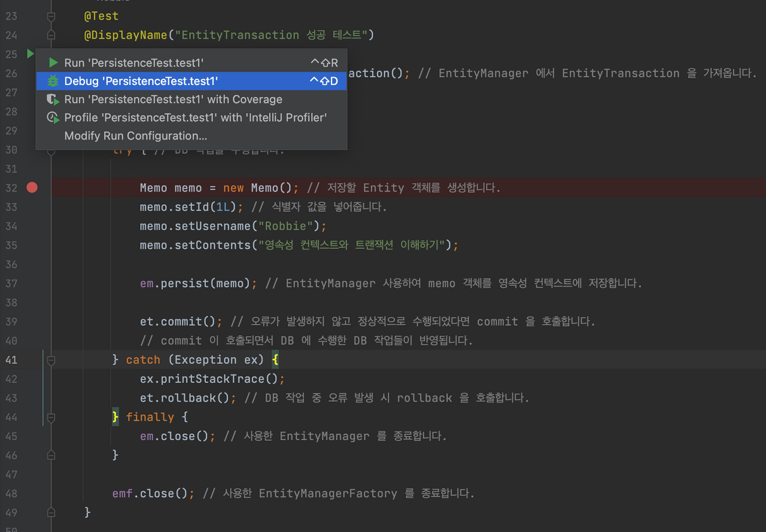766x532 pixels.
Task: Click line number 42 in the gutter
Action: click(x=12, y=379)
